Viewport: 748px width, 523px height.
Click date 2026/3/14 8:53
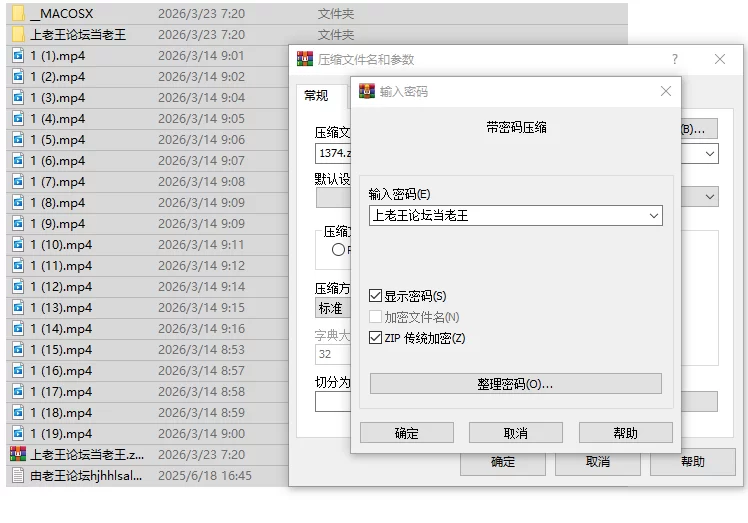click(201, 349)
